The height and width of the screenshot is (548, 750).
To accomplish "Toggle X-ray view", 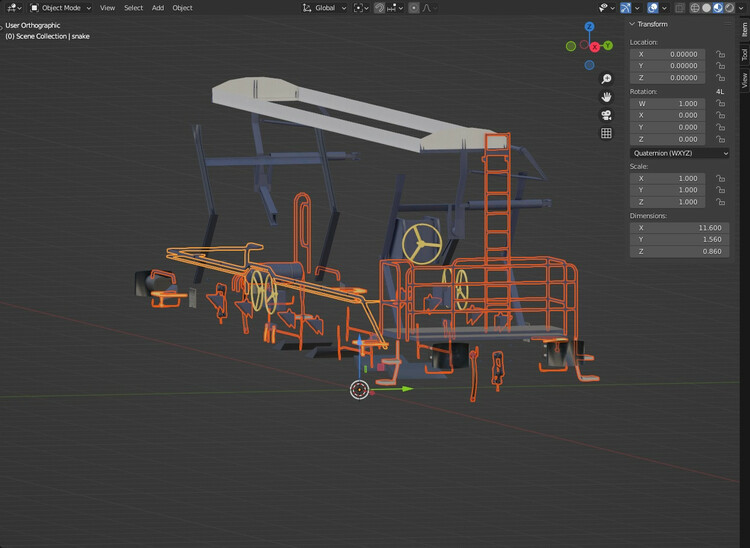I will (679, 8).
